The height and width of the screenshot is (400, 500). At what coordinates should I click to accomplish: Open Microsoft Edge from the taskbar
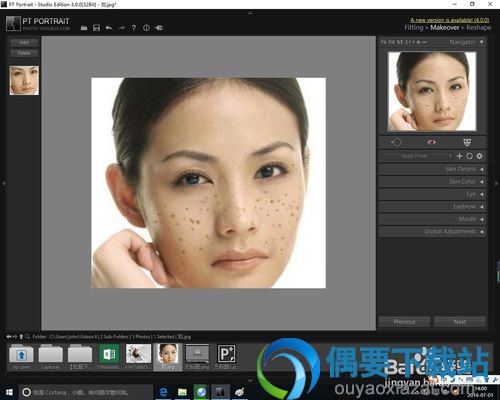163,392
